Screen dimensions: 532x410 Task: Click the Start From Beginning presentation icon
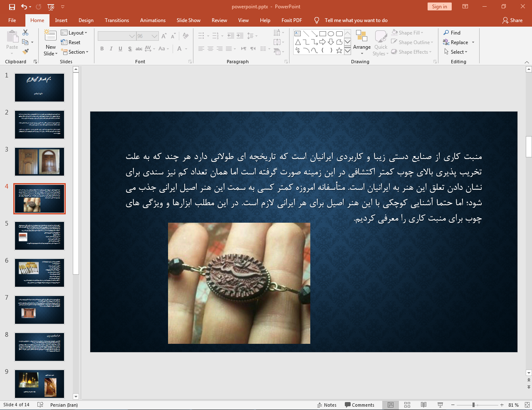[x=51, y=7]
